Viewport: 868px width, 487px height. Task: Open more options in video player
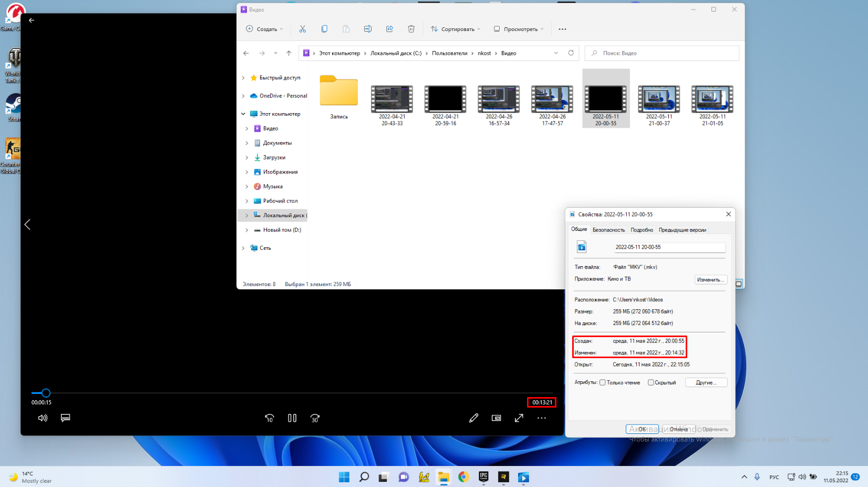tap(542, 418)
